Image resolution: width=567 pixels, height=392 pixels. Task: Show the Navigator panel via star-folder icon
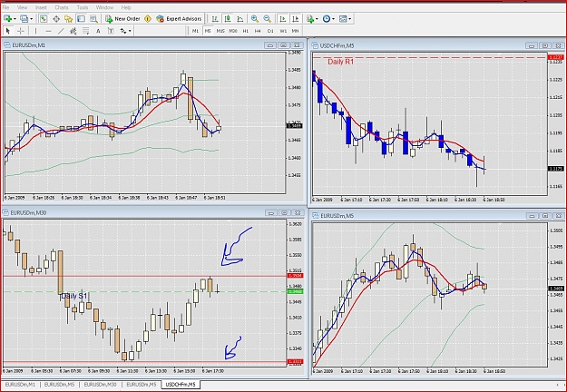coord(68,19)
